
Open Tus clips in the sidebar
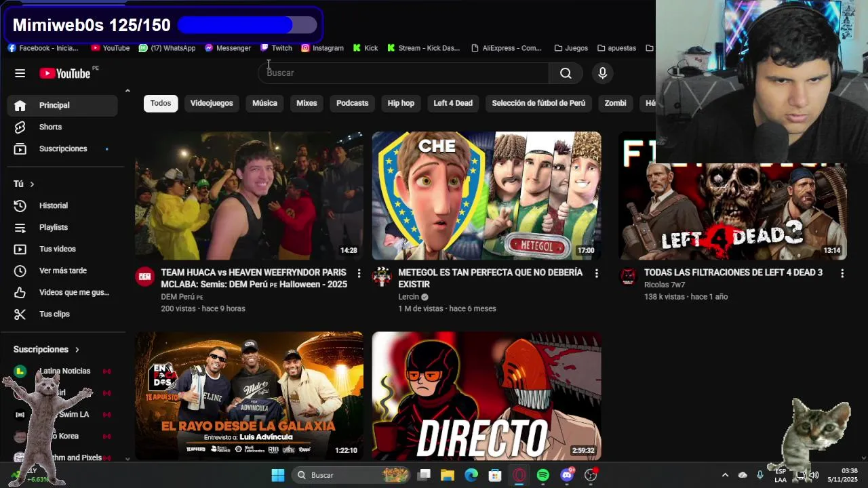62,314
